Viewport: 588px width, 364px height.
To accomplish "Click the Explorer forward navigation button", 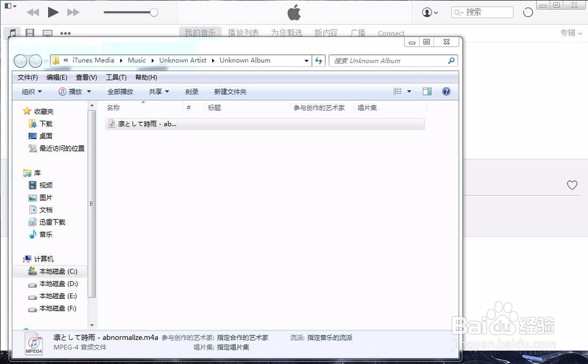I will 35,61.
